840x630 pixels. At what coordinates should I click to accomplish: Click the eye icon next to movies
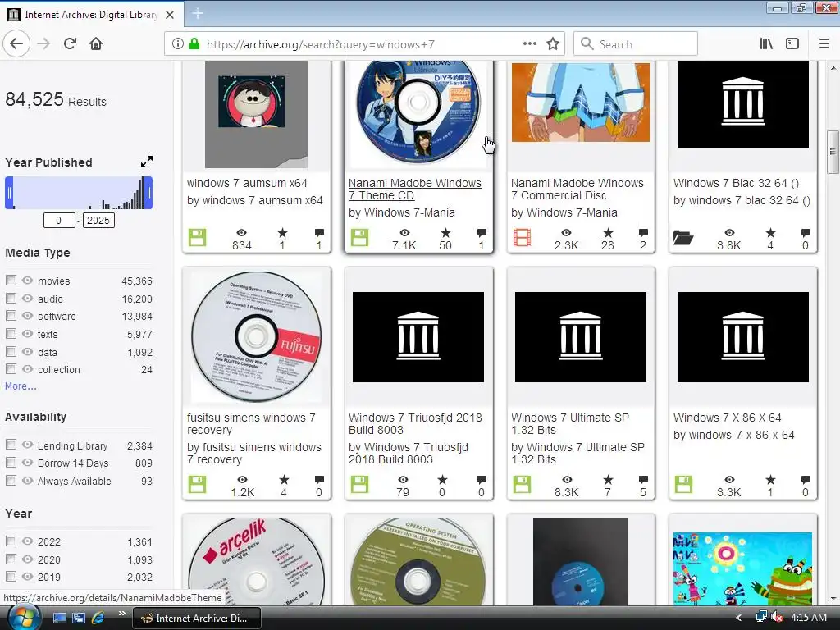(x=27, y=281)
